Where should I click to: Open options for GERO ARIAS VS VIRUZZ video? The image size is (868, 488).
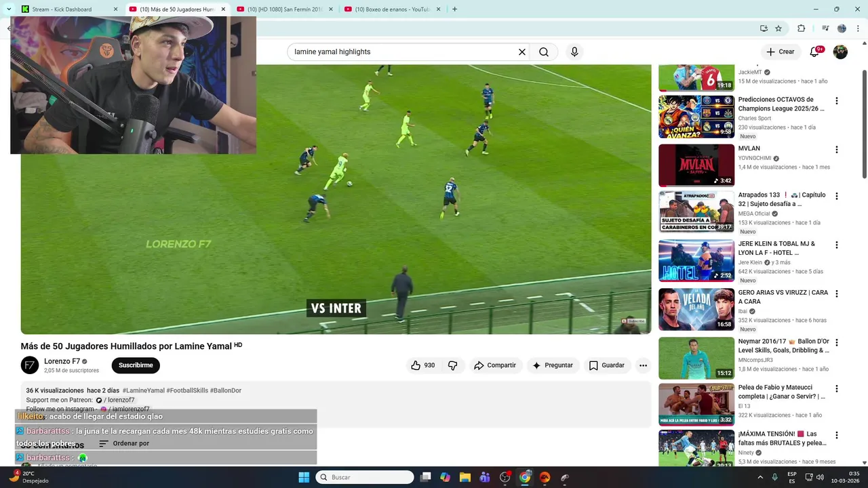tap(836, 293)
